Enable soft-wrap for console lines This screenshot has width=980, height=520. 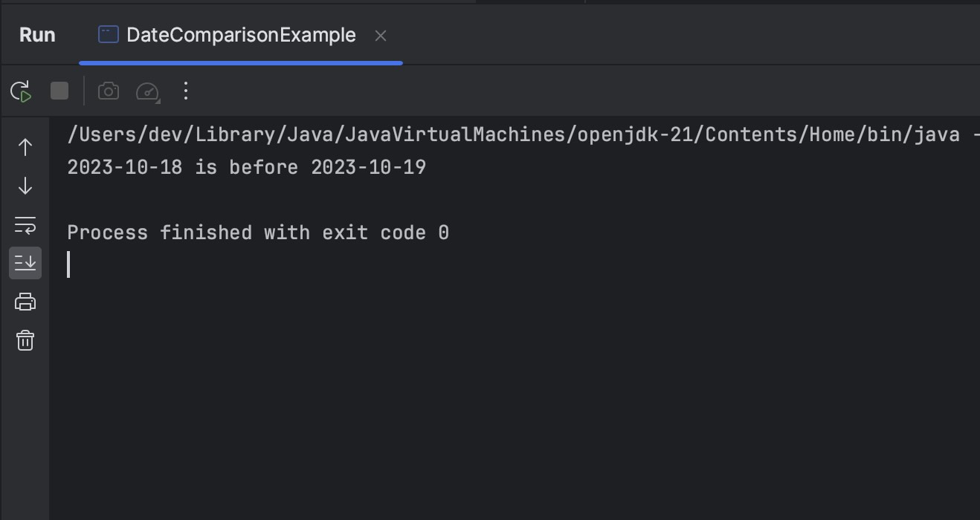click(25, 224)
